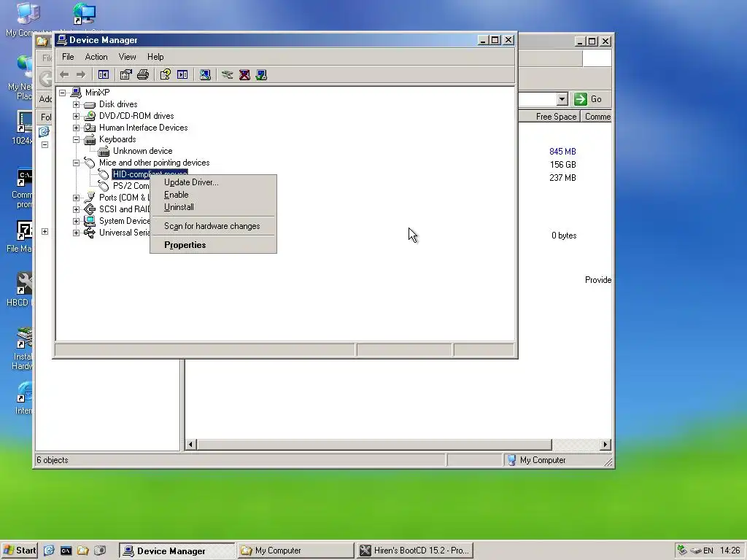
Task: Expand the System Devices node
Action: [76, 221]
